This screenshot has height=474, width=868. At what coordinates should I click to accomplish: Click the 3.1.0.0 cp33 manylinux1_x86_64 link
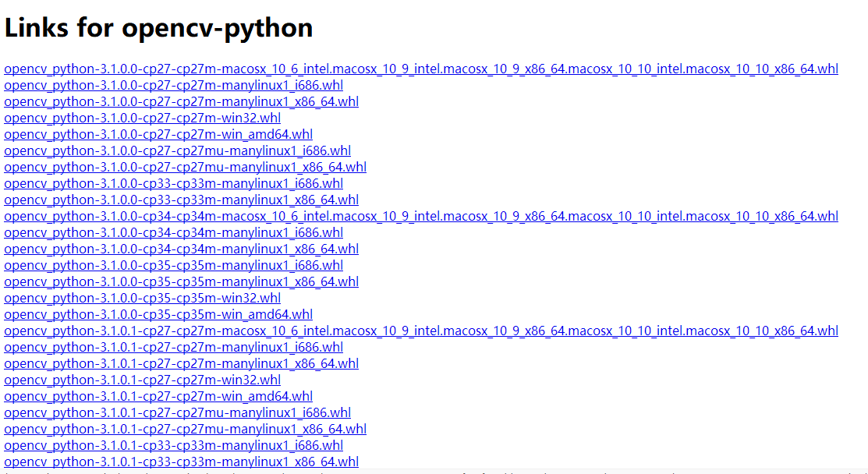coord(181,200)
